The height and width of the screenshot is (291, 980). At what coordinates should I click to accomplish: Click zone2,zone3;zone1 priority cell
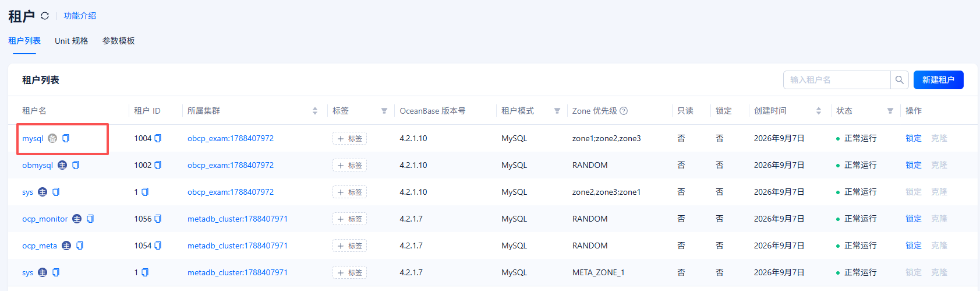click(606, 192)
